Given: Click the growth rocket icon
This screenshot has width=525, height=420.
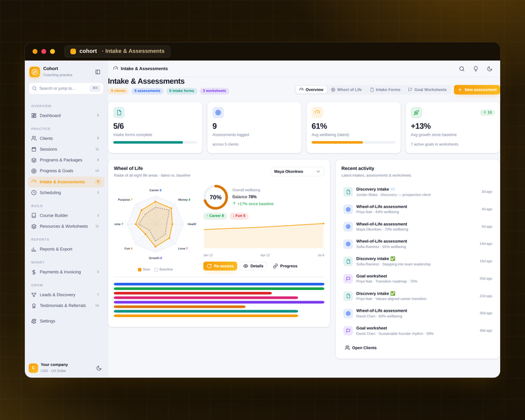Looking at the screenshot, I should pyautogui.click(x=416, y=112).
